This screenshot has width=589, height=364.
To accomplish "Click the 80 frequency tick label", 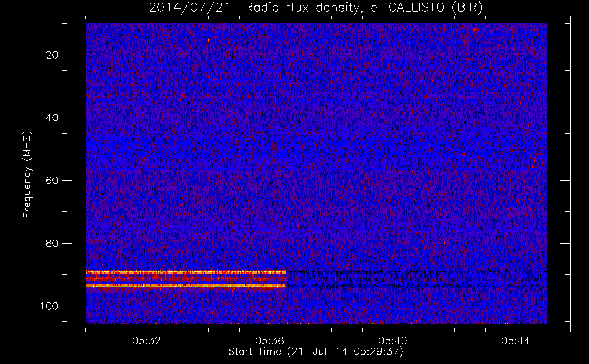I will [x=52, y=244].
